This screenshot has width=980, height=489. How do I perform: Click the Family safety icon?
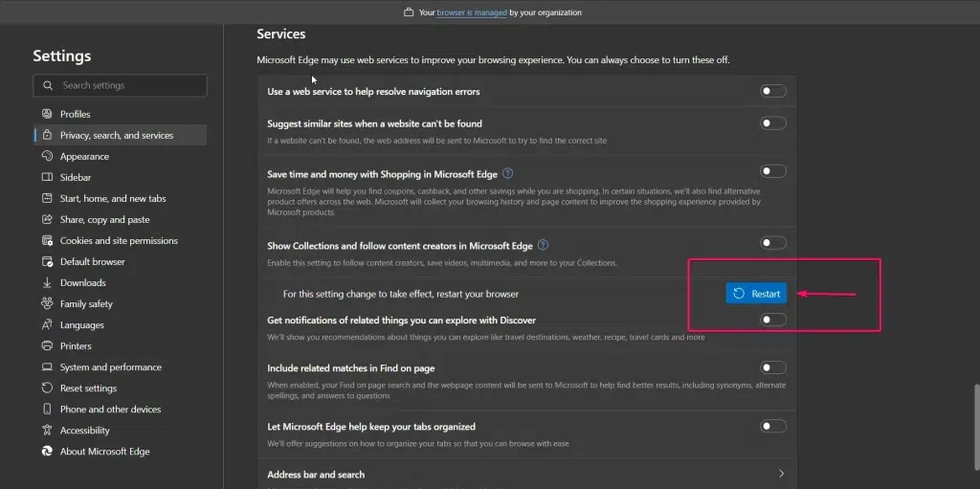click(x=47, y=304)
